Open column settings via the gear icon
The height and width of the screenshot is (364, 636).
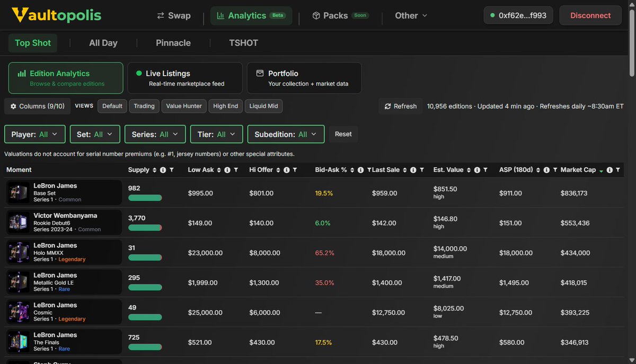point(13,106)
